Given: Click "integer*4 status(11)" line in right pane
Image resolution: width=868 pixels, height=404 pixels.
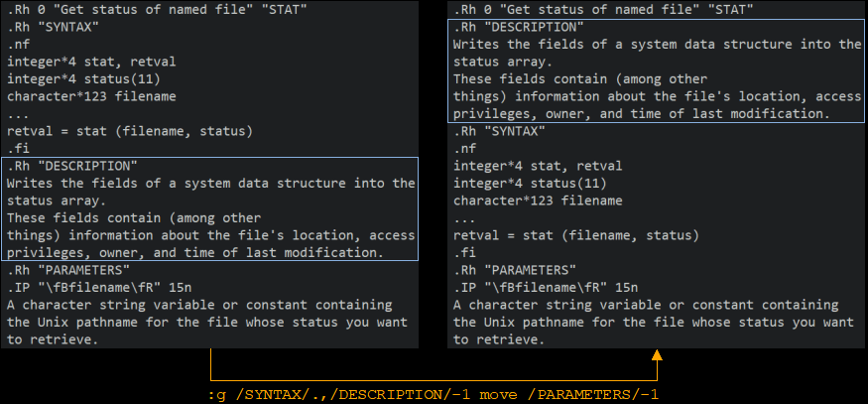Looking at the screenshot, I should coord(526,183).
